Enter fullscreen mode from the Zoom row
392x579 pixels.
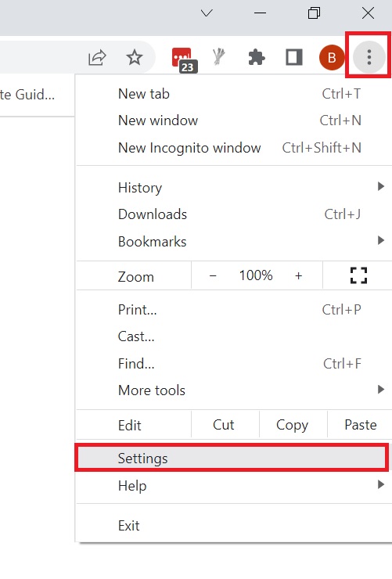(358, 275)
